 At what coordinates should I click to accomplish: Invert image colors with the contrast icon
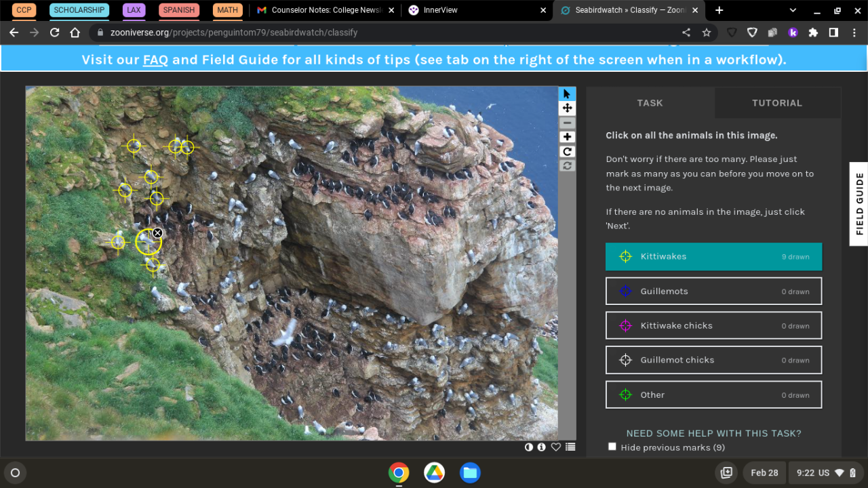529,447
